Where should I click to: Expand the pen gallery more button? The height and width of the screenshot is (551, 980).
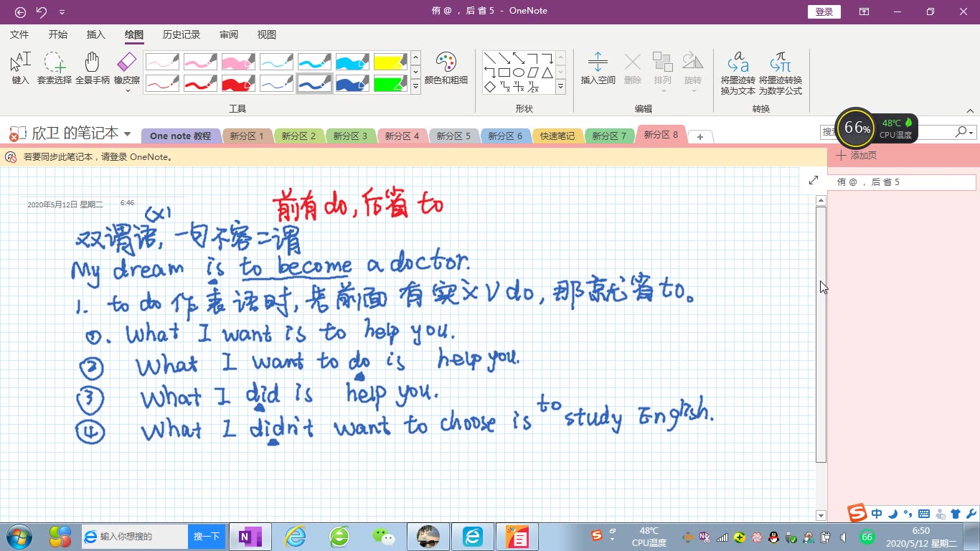pos(415,87)
